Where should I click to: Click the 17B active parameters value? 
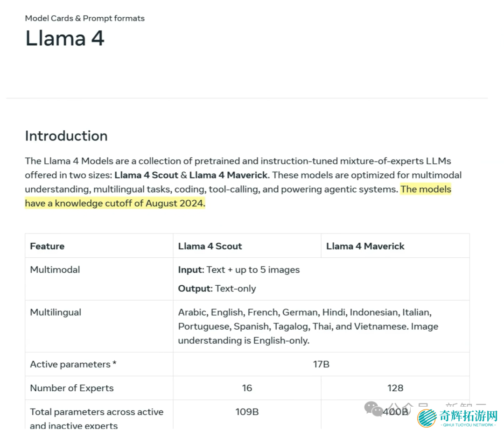point(321,364)
